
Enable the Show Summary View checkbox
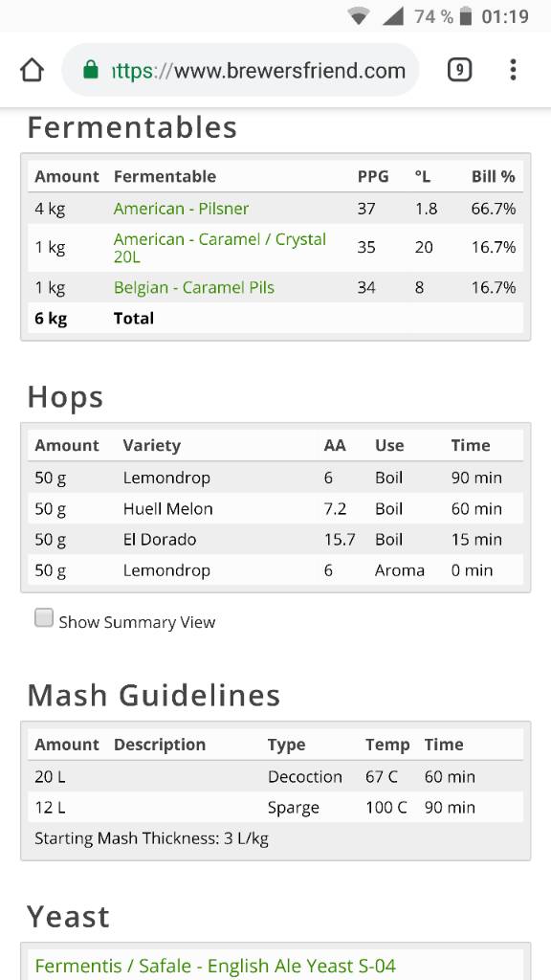[44, 618]
